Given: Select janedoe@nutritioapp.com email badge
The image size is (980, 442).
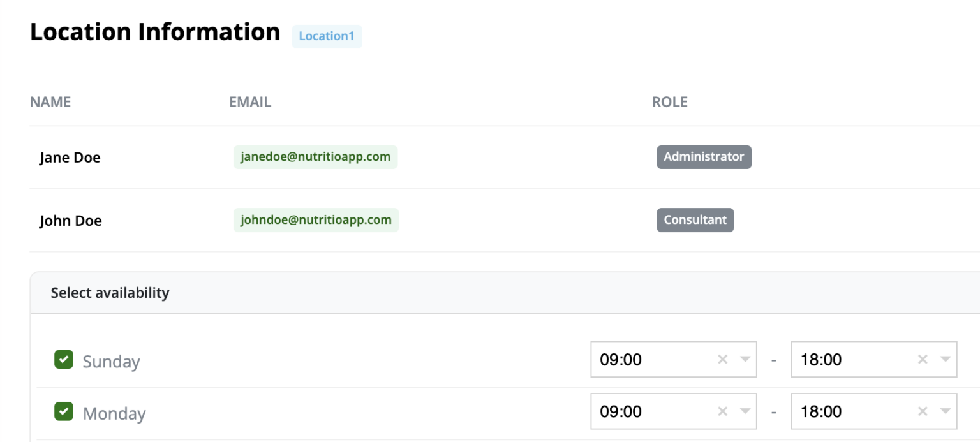Looking at the screenshot, I should [315, 156].
